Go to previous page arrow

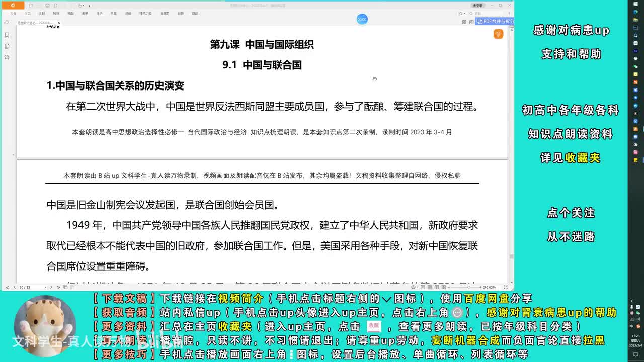15,287
